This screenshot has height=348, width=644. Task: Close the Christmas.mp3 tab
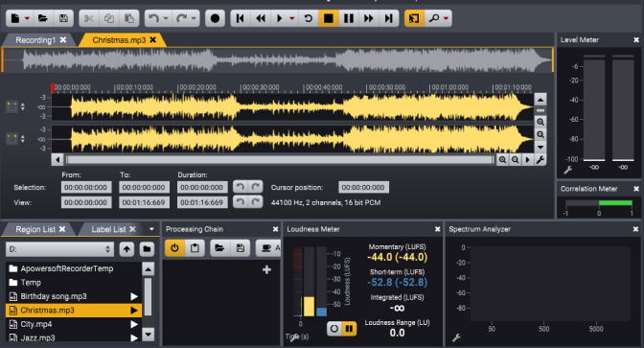(152, 40)
